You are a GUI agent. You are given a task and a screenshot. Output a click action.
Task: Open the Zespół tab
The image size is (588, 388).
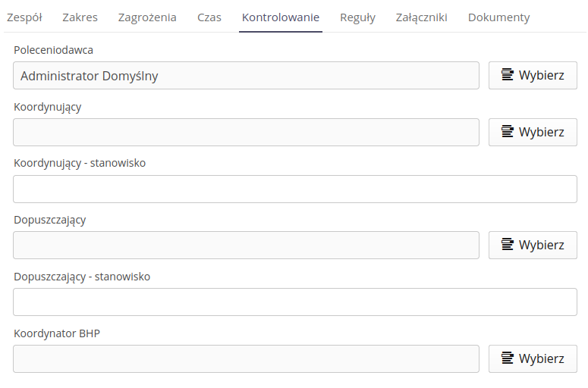tap(24, 17)
